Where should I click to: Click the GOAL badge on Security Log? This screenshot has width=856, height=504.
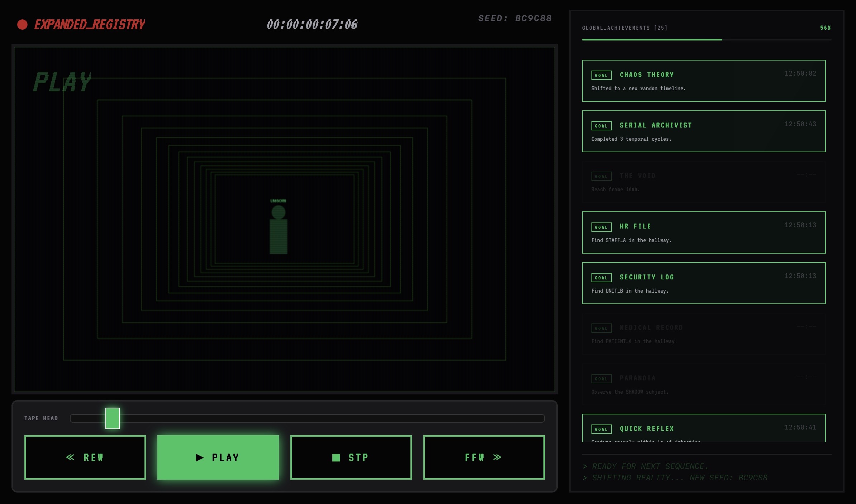[601, 278]
